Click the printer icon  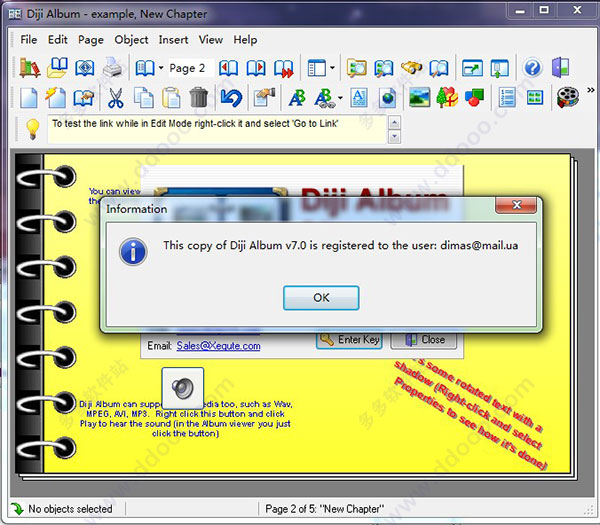pos(112,68)
